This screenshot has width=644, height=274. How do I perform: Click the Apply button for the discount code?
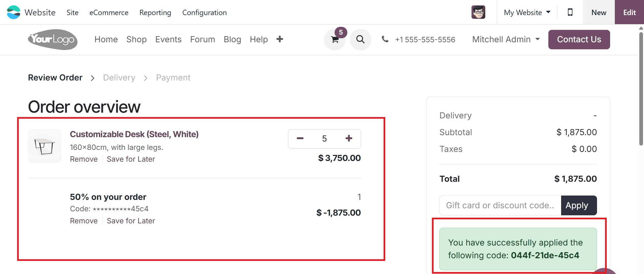coord(578,205)
